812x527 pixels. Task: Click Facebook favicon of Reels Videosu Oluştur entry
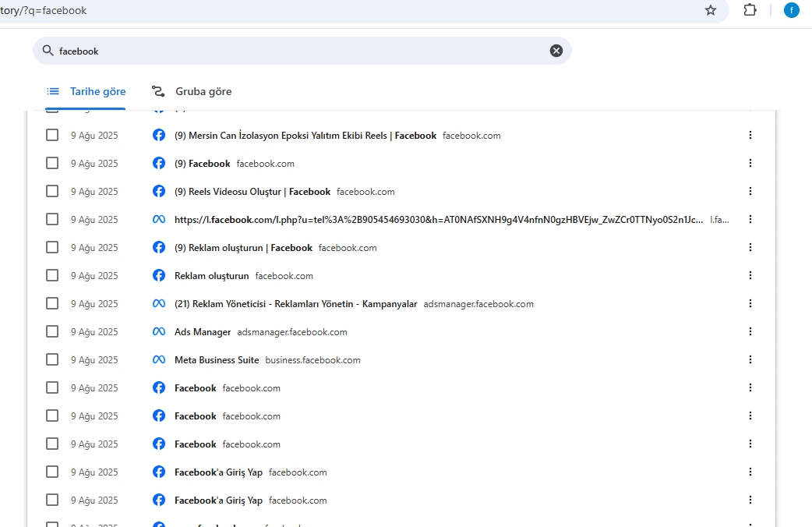(x=159, y=191)
